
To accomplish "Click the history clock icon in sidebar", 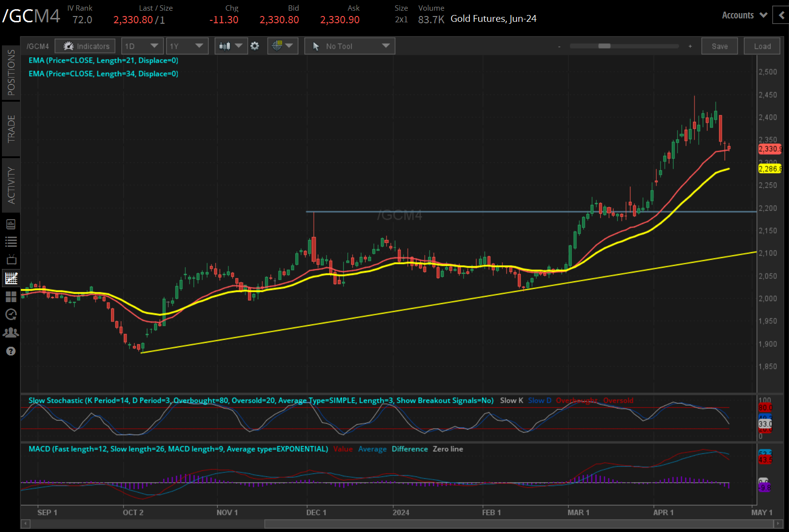I will 11,314.
